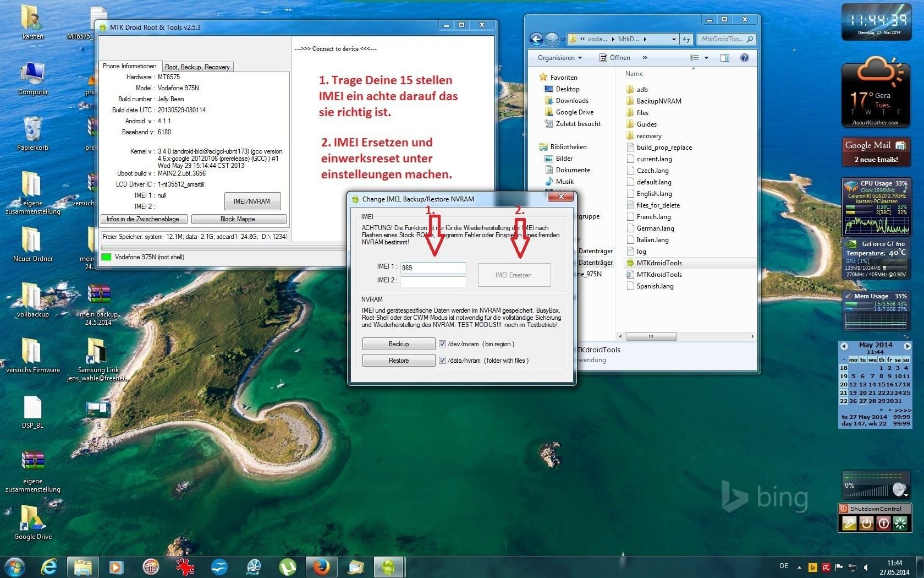Image resolution: width=924 pixels, height=578 pixels.
Task: Select the BackupNVRAM folder
Action: (658, 101)
